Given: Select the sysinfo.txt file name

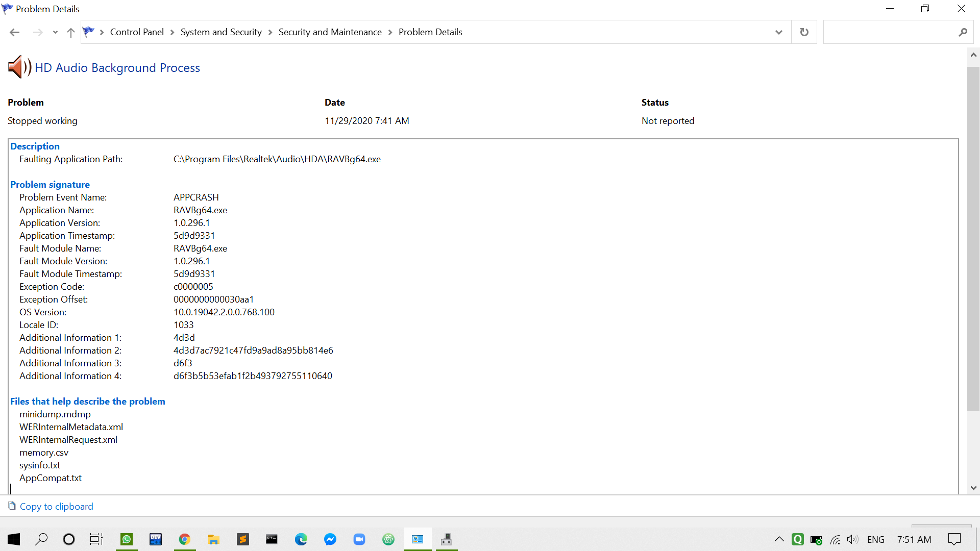Looking at the screenshot, I should (40, 465).
